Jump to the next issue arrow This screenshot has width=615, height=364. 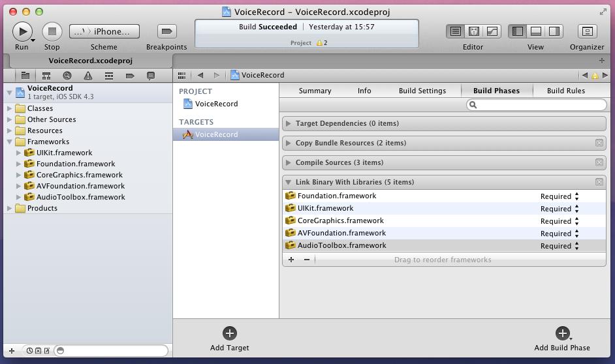605,75
